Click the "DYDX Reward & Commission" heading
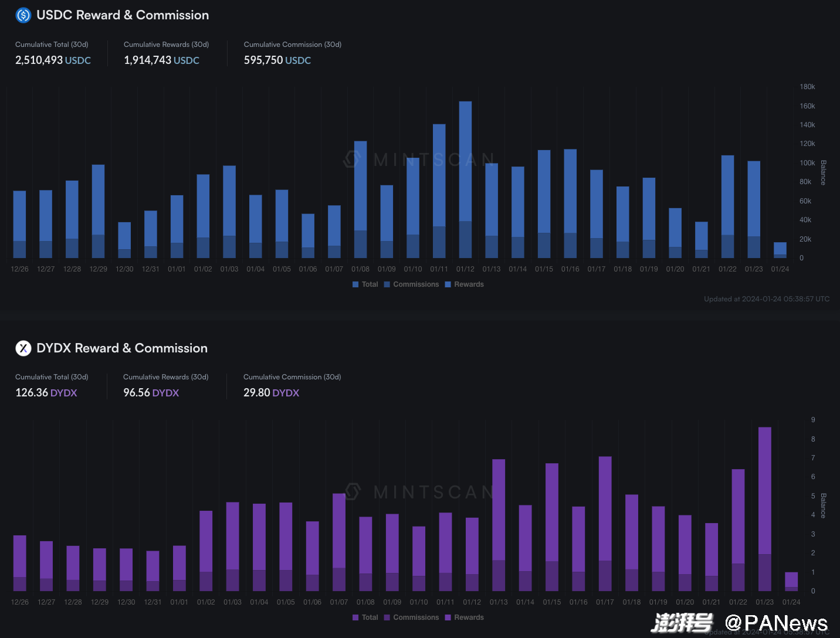The height and width of the screenshot is (638, 840). [122, 348]
